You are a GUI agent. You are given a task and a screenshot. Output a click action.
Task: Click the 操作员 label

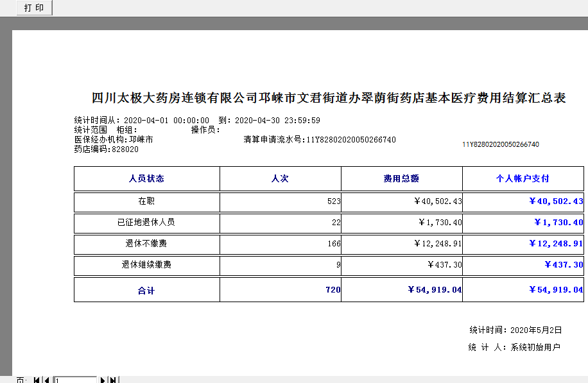[x=205, y=130]
